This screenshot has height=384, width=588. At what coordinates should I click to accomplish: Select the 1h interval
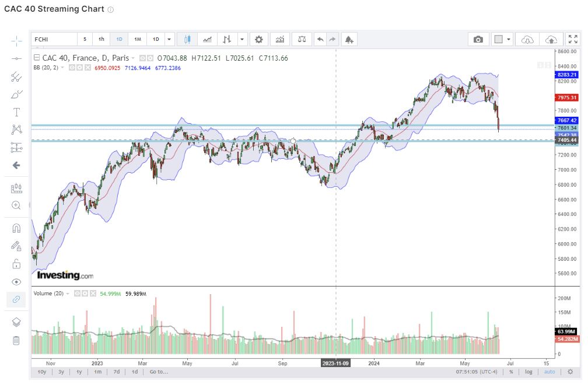[x=101, y=39]
